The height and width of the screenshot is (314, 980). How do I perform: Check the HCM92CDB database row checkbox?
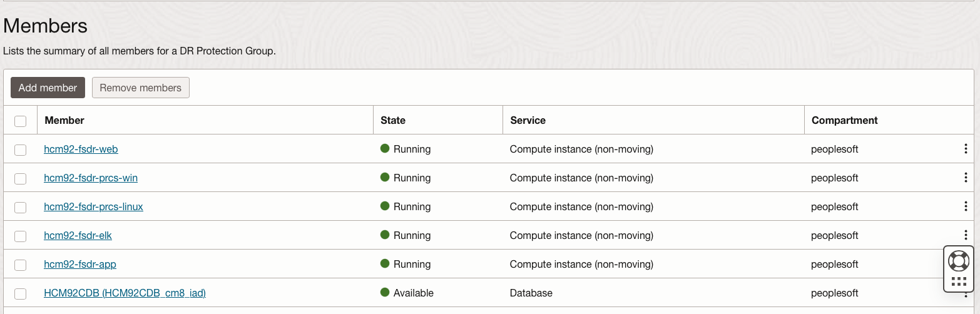[21, 293]
